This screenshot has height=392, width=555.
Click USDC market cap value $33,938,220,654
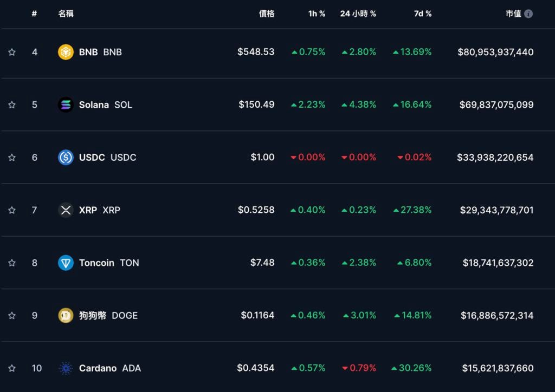(x=495, y=158)
